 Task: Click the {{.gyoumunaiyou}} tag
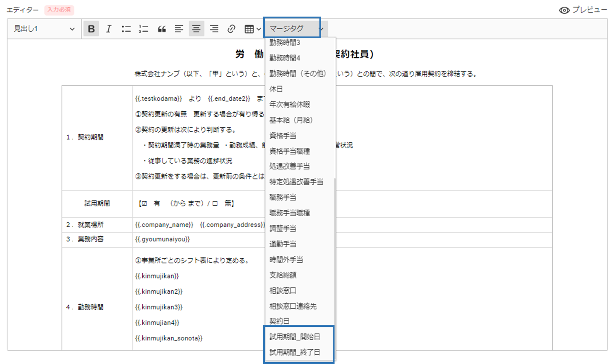(x=162, y=239)
